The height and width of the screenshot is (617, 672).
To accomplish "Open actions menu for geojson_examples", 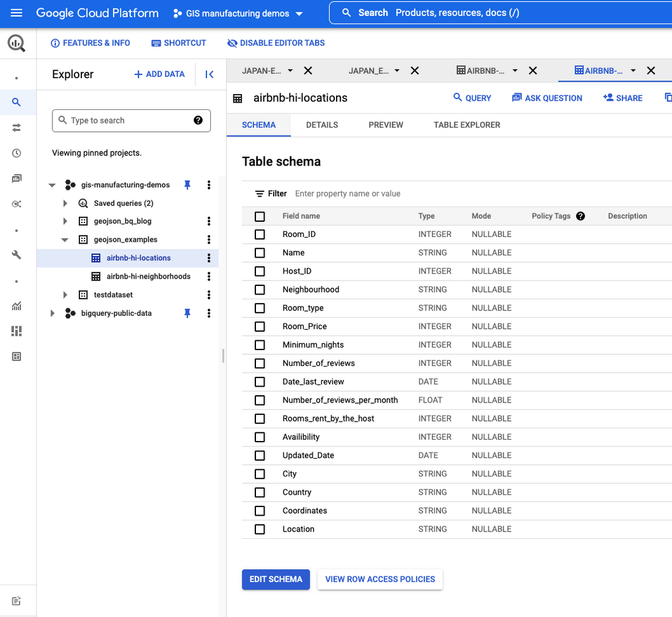I will point(209,239).
